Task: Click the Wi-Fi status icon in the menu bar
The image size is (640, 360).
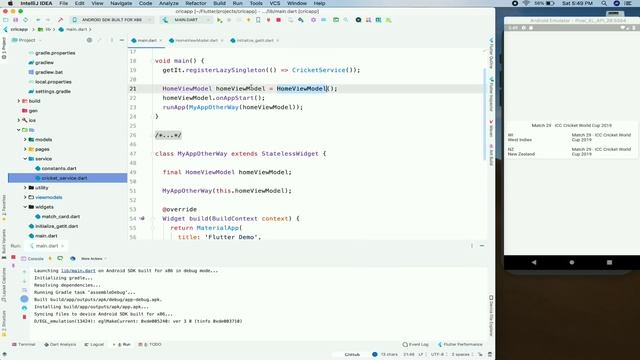Action: pyautogui.click(x=526, y=3)
